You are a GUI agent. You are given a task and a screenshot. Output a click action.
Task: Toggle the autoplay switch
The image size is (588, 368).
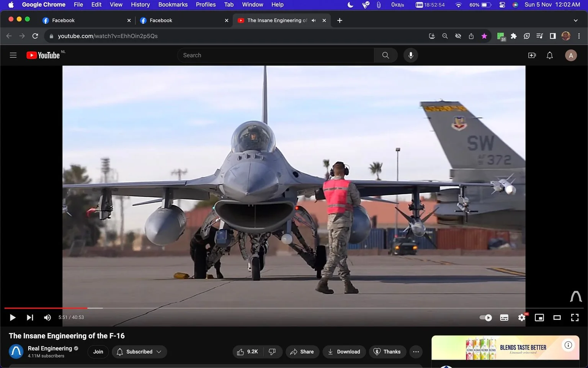click(x=486, y=317)
